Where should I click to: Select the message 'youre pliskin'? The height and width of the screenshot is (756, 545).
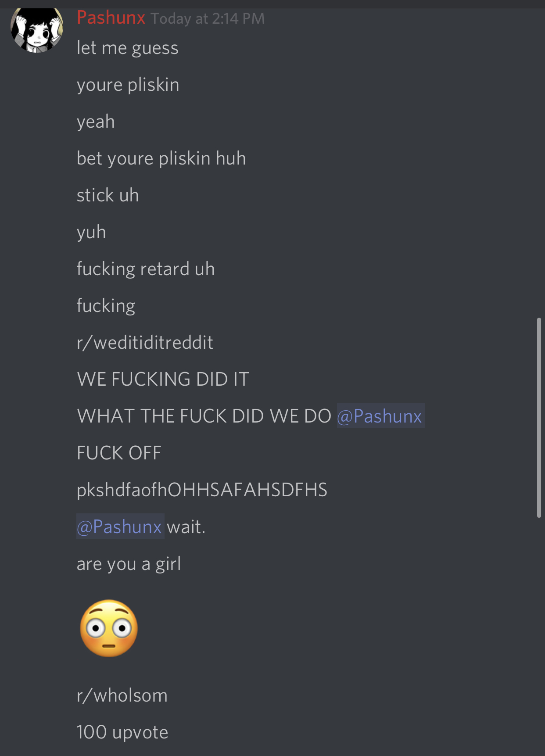click(x=128, y=85)
